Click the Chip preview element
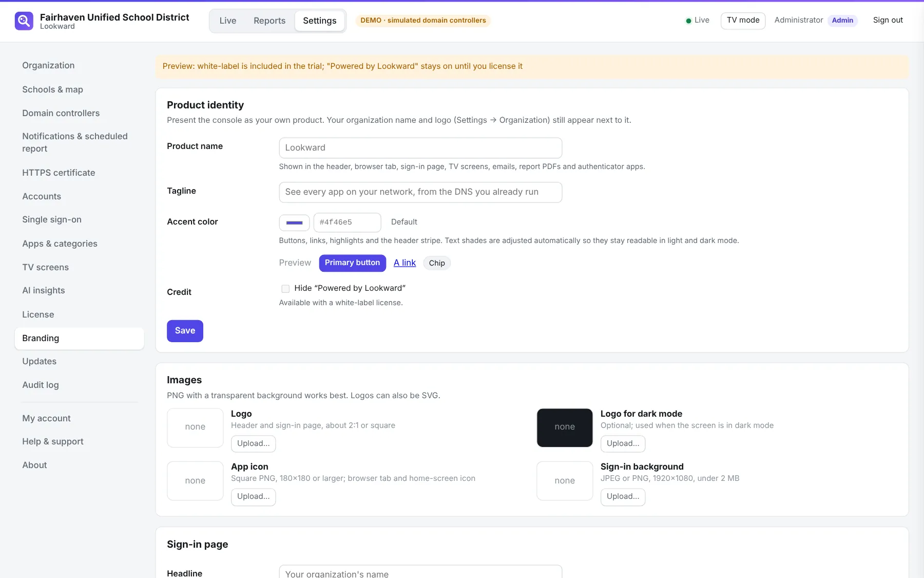The image size is (924, 578). pyautogui.click(x=437, y=263)
